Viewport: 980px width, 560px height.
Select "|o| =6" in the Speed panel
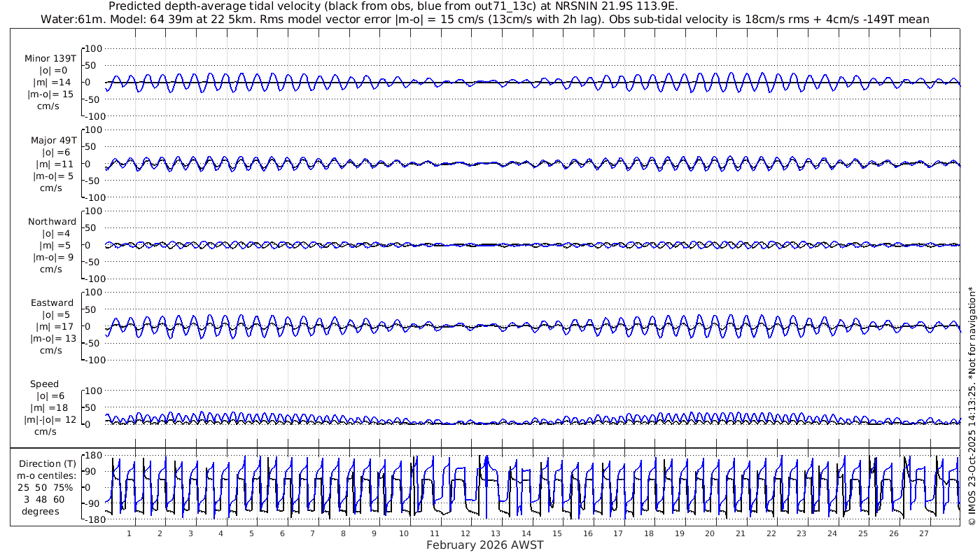(x=51, y=396)
